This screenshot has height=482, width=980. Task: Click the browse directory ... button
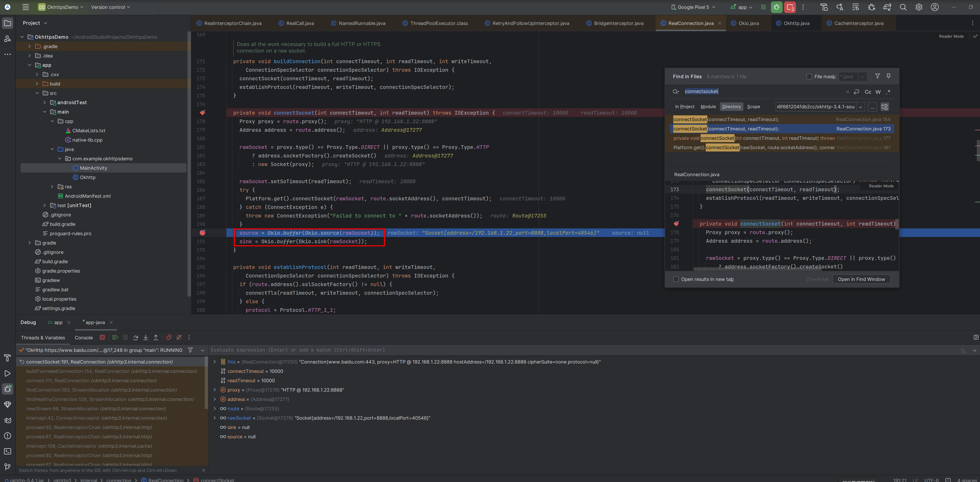(x=872, y=107)
